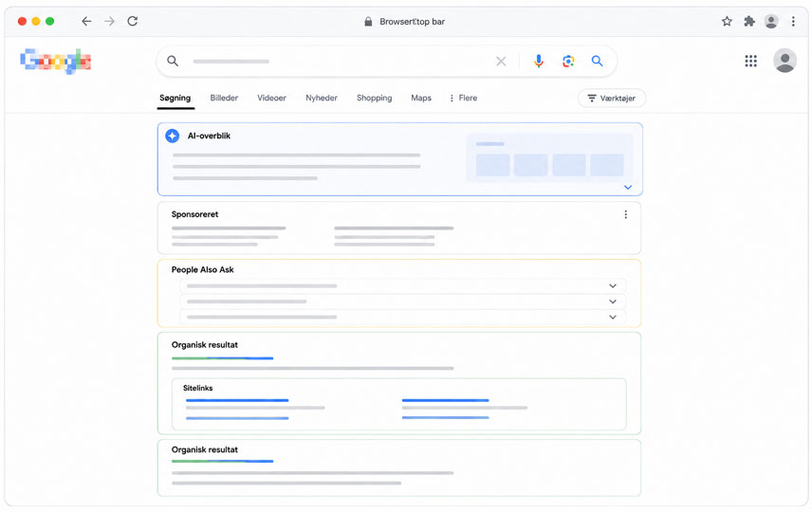Close the browser window with the red button
The height and width of the screenshot is (512, 812).
click(22, 21)
